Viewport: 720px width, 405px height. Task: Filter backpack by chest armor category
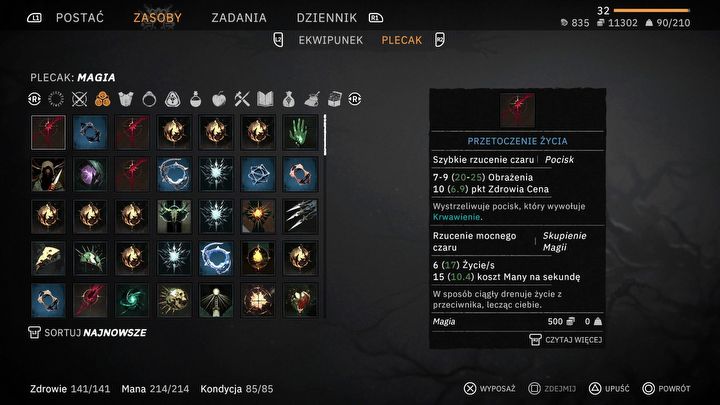(125, 99)
